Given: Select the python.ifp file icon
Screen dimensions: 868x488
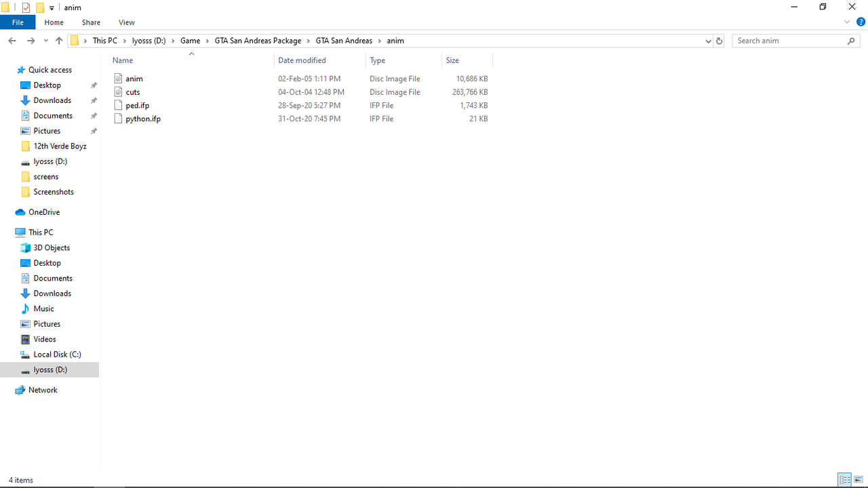Looking at the screenshot, I should (x=119, y=119).
